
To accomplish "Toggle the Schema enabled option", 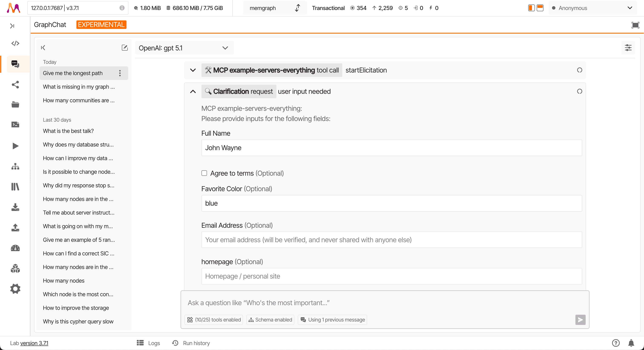I will point(270,320).
